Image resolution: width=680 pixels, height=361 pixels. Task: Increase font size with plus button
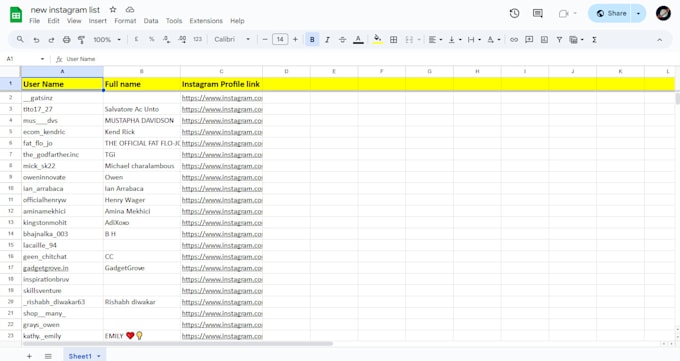(295, 39)
